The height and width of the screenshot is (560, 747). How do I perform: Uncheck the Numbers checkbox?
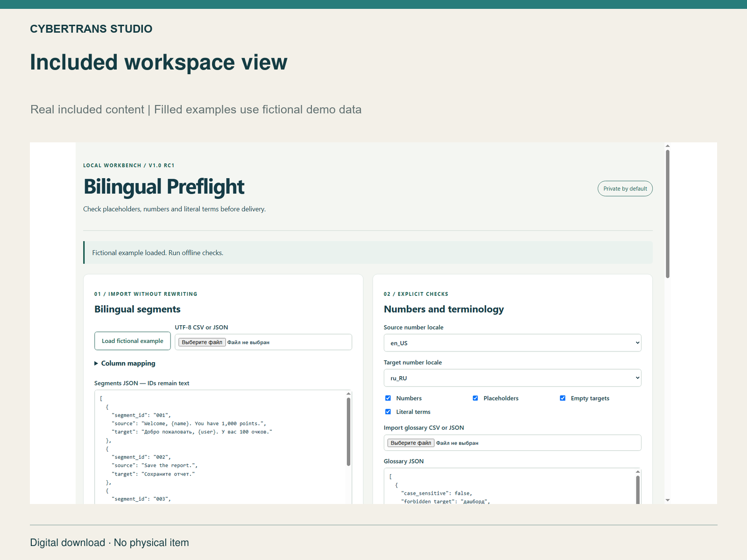tap(388, 398)
